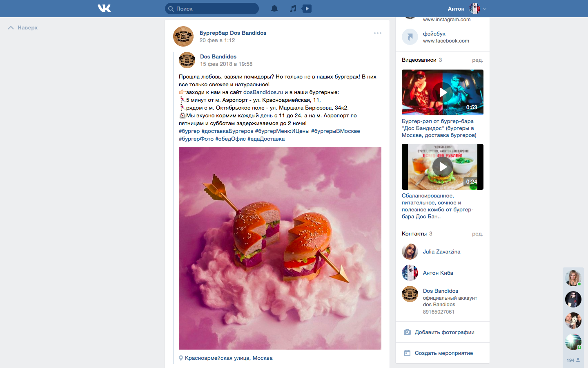Click the Наверх scroll-to-top button
588x368 pixels.
pos(23,28)
